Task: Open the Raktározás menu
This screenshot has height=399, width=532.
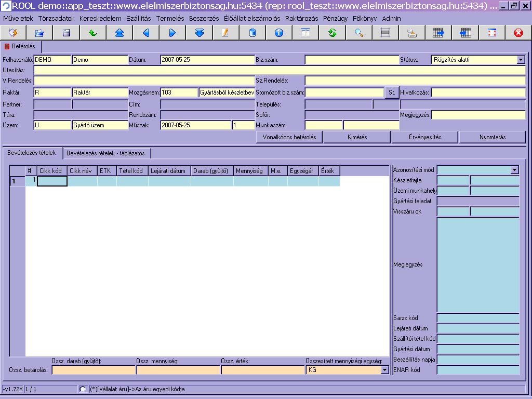Action: pos(301,18)
